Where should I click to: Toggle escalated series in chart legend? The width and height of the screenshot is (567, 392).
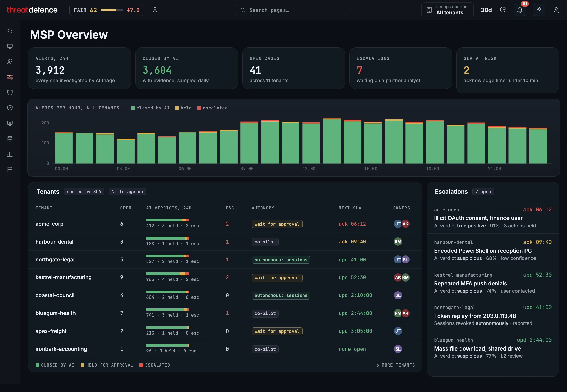click(212, 108)
